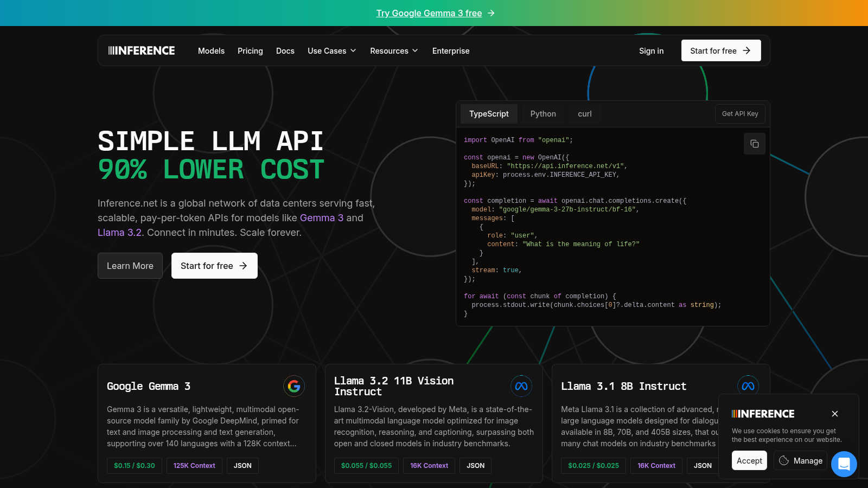Go to Docs in navbar
Image resolution: width=868 pixels, height=488 pixels.
[285, 50]
